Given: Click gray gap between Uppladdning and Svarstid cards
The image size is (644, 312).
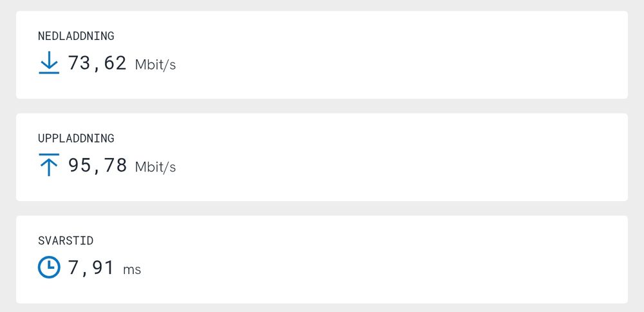Looking at the screenshot, I should click(x=322, y=208).
